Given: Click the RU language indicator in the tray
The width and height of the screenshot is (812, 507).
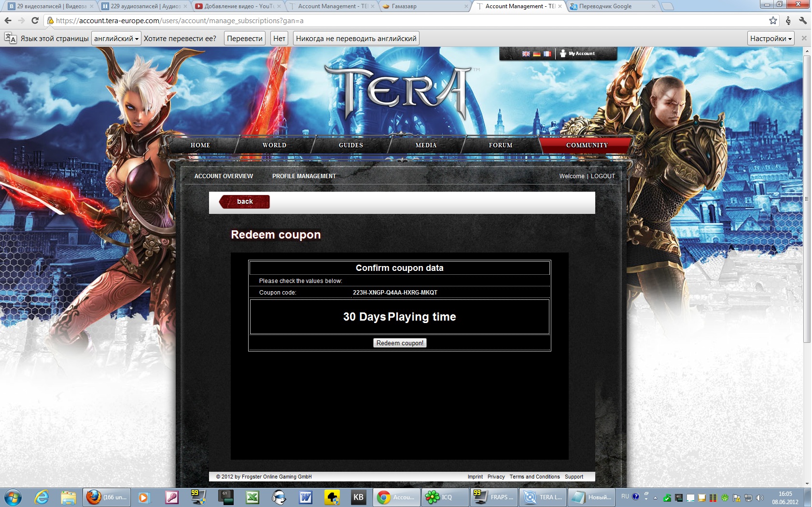Looking at the screenshot, I should (x=625, y=496).
